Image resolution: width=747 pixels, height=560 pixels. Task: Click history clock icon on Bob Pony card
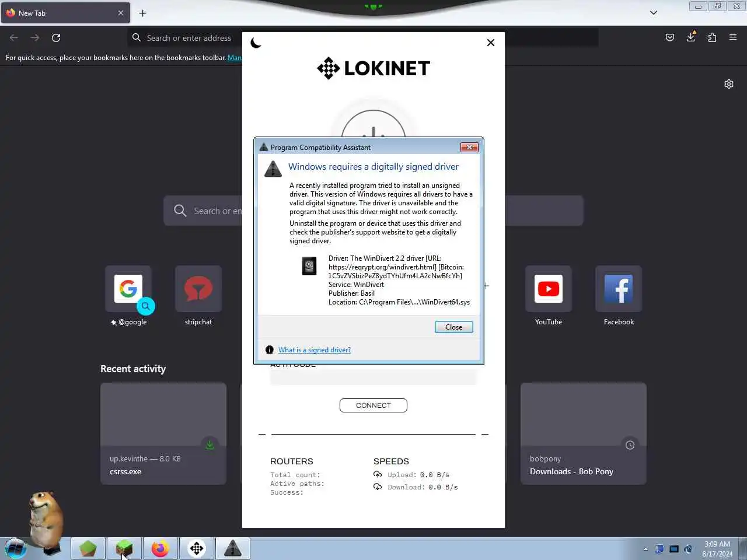(x=630, y=445)
